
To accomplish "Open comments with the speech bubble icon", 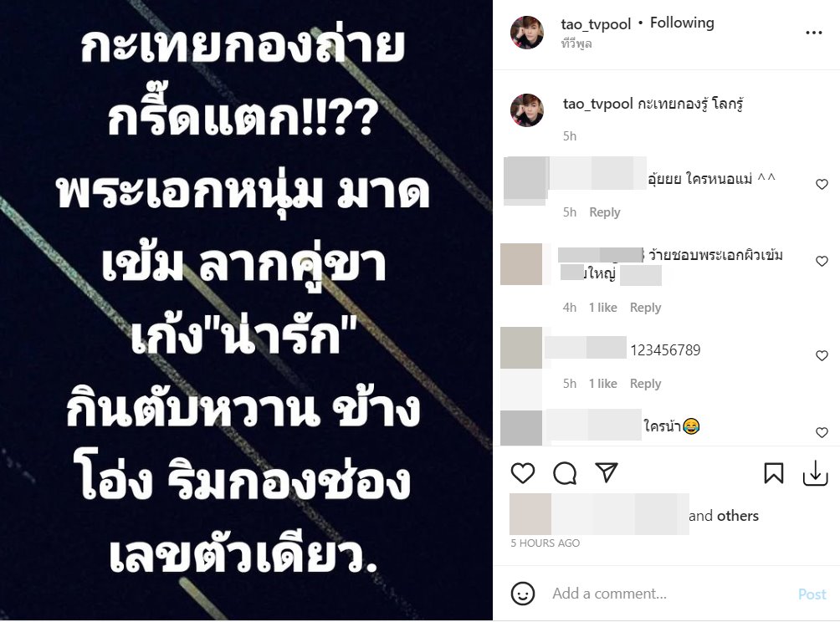I will [x=565, y=473].
